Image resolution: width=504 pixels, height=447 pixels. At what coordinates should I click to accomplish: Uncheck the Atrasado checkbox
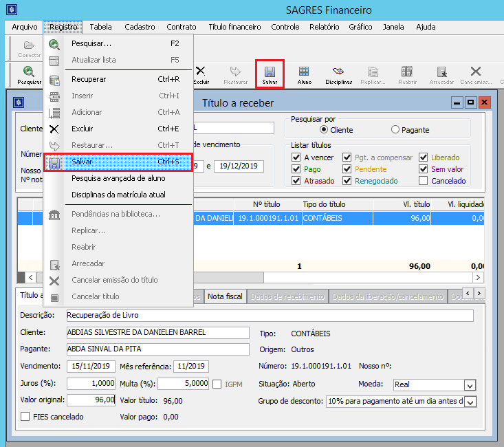click(296, 182)
